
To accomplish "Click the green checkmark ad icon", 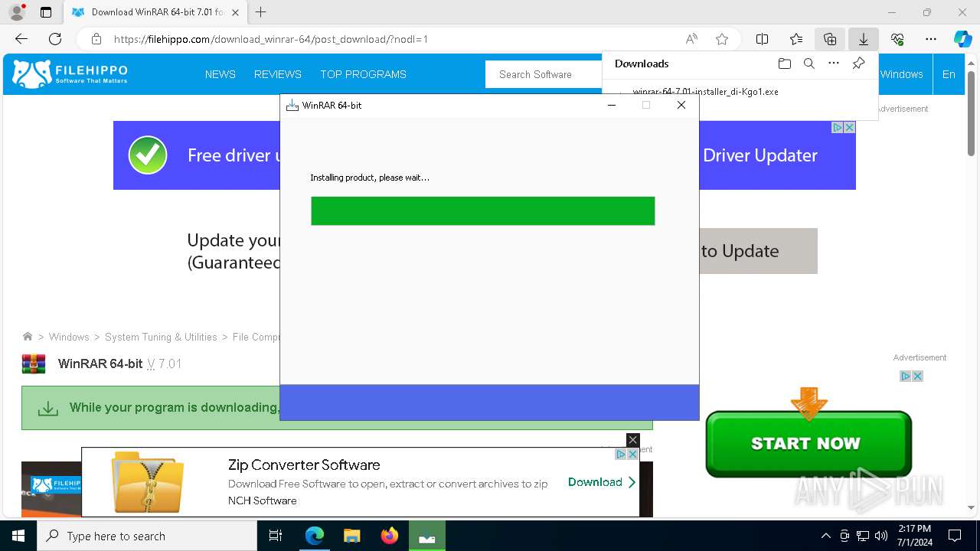I will point(148,155).
